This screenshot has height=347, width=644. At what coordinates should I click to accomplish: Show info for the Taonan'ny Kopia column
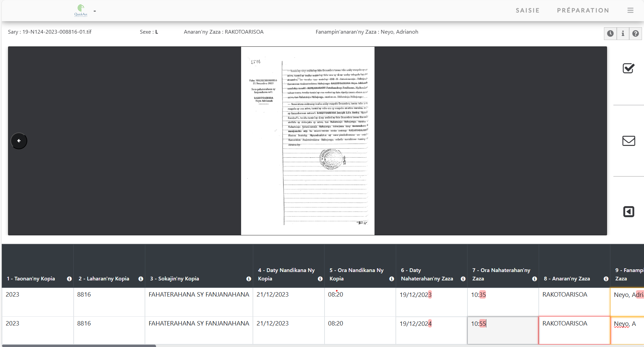[x=69, y=279]
